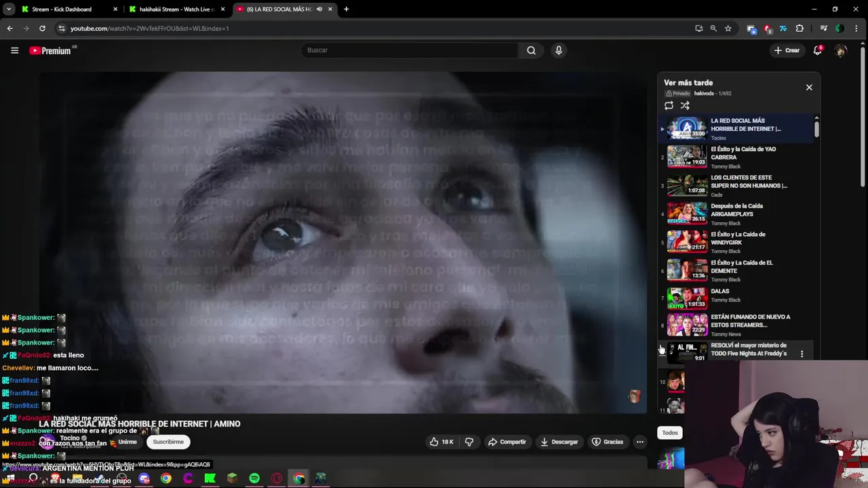
Task: Click the browser address bar URL
Action: pos(150,28)
